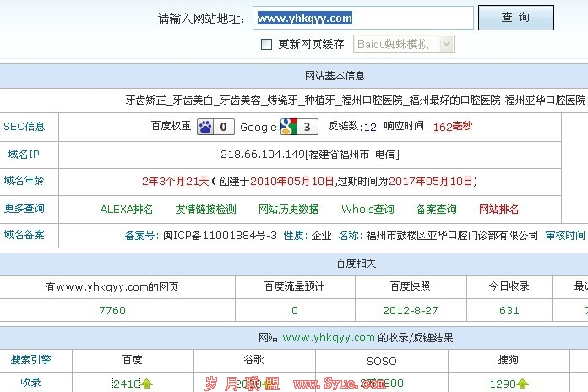Open the Whois查询 link
This screenshot has width=588, height=392.
[367, 209]
